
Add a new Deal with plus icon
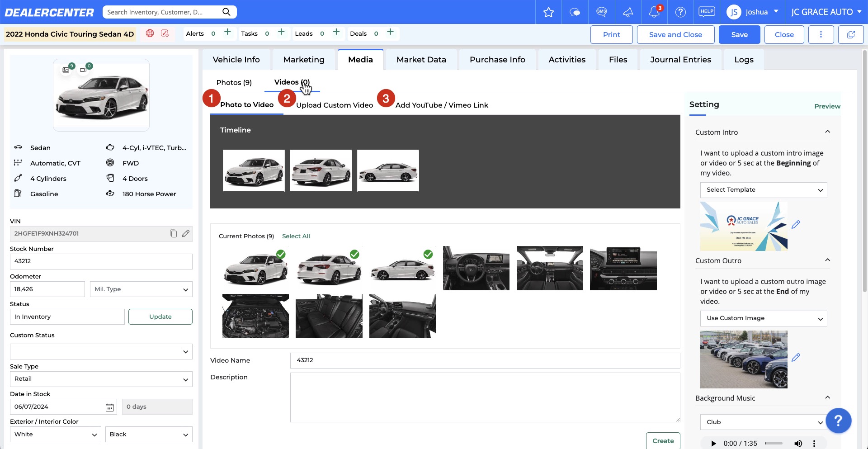(x=390, y=32)
